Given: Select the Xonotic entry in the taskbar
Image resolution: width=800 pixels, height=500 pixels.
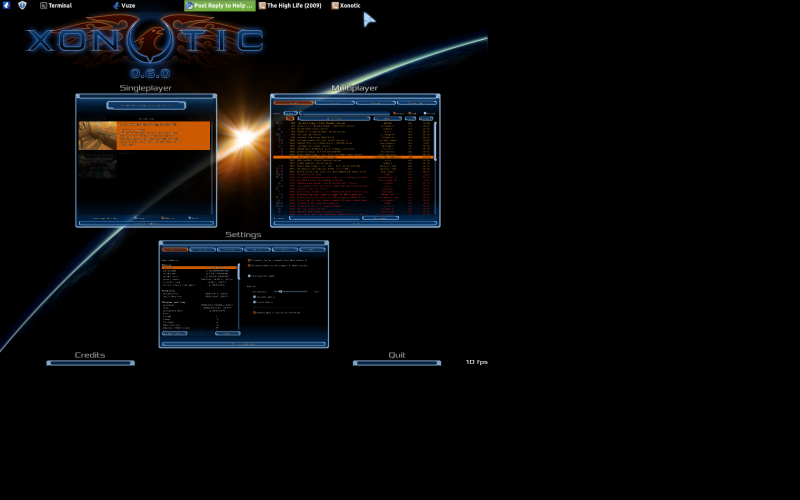Looking at the screenshot, I should (x=346, y=6).
